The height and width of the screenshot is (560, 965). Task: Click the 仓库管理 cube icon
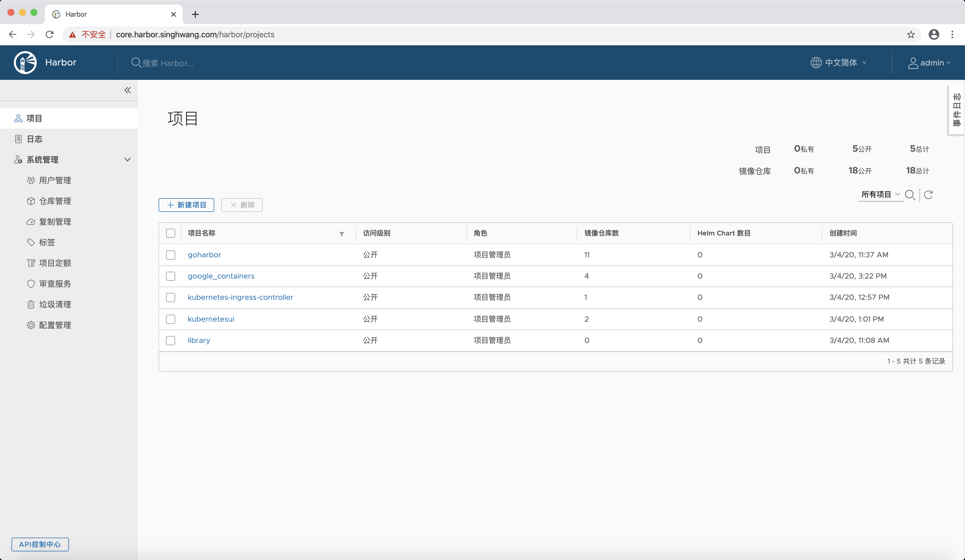tap(31, 201)
